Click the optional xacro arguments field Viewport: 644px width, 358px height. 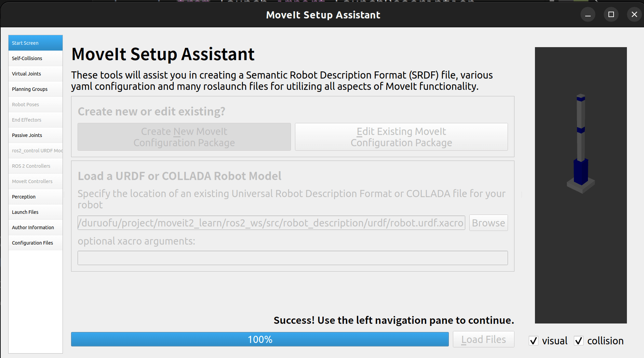point(292,258)
